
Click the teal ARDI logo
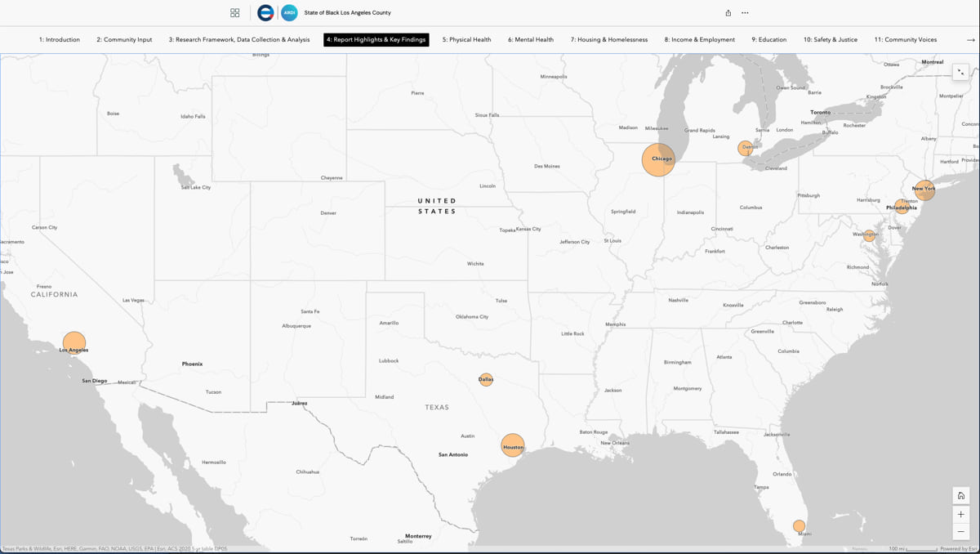pos(289,13)
